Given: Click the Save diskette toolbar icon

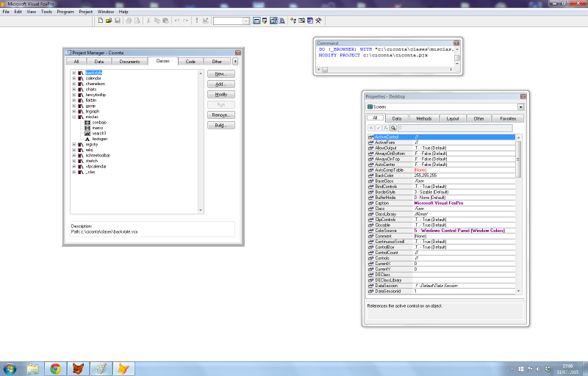Looking at the screenshot, I should point(118,21).
